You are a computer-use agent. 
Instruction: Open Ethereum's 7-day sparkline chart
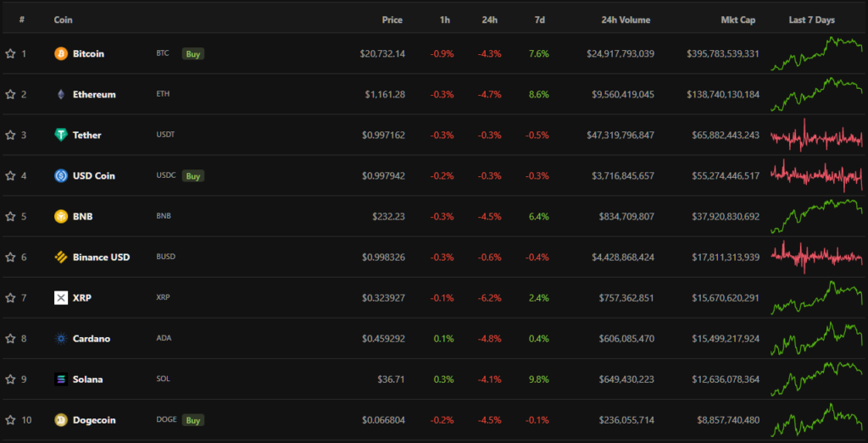[816, 95]
